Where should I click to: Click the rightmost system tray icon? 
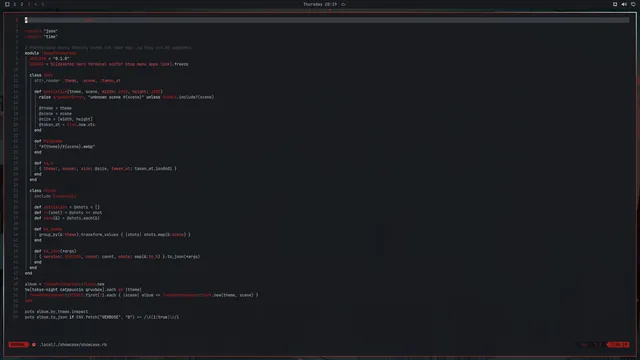[x=633, y=4]
